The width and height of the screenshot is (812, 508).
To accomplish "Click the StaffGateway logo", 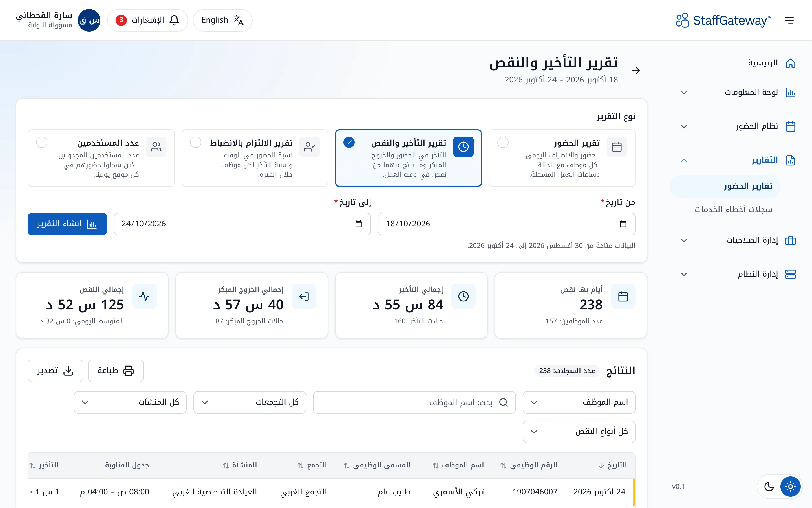I will point(723,20).
